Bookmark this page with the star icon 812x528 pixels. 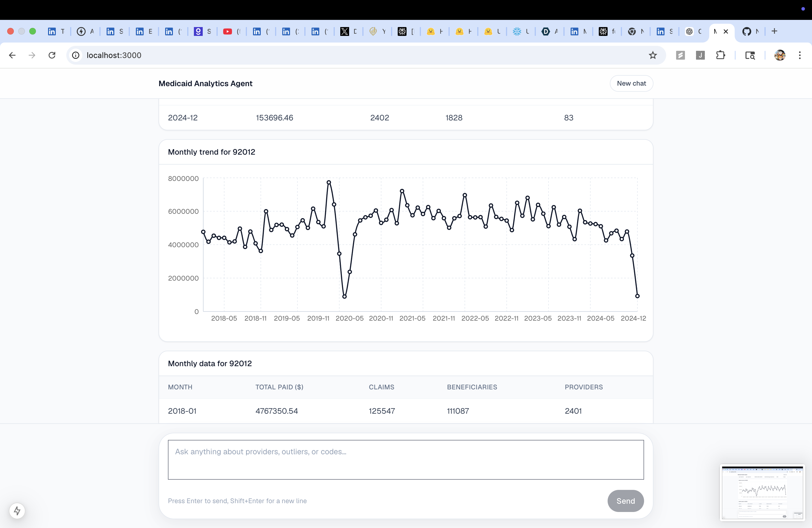[x=653, y=55]
